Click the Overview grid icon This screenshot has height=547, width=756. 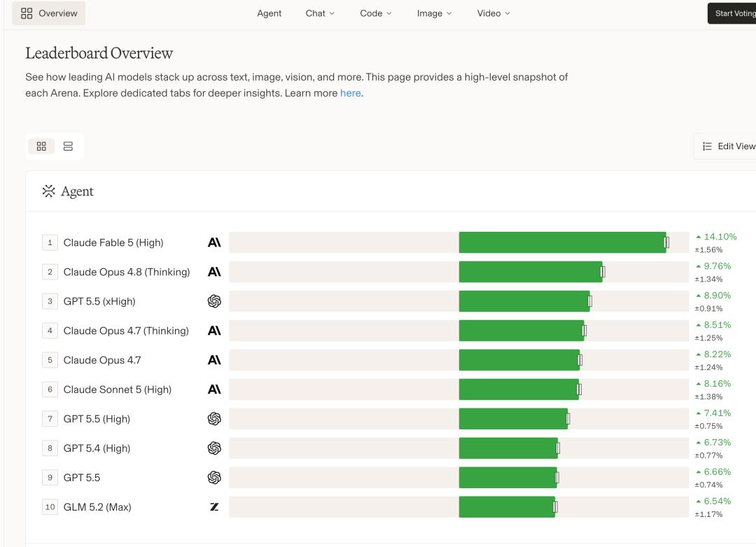[x=27, y=13]
